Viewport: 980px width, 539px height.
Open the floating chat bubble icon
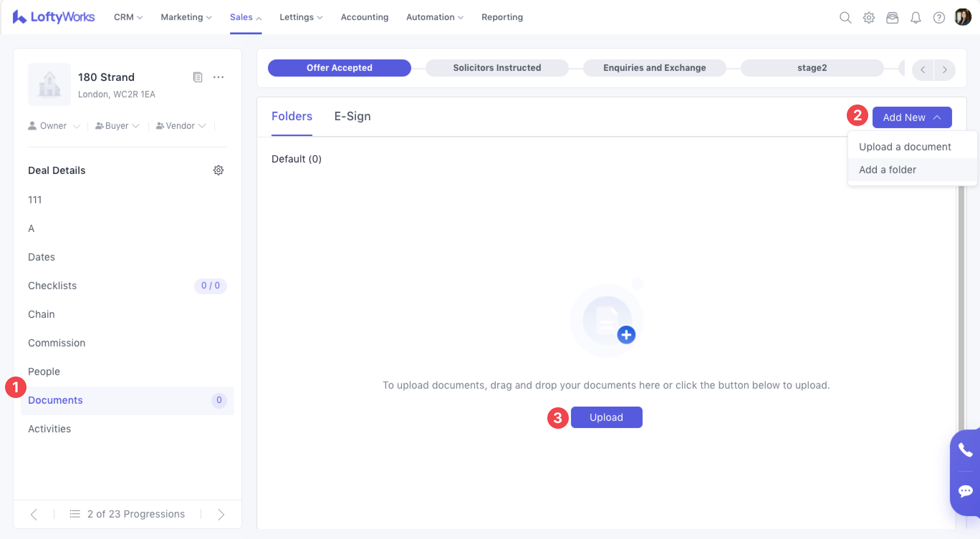click(x=965, y=491)
